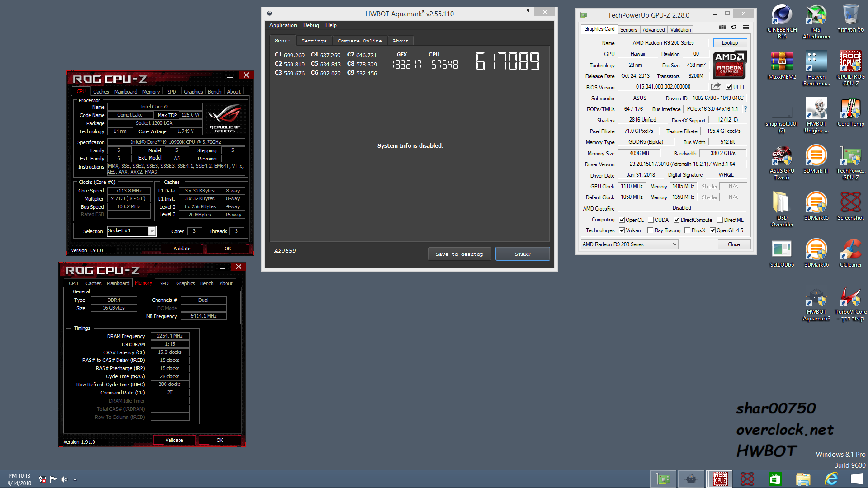This screenshot has height=488, width=868.
Task: Click GPU-Z refresh icon
Action: 734,28
